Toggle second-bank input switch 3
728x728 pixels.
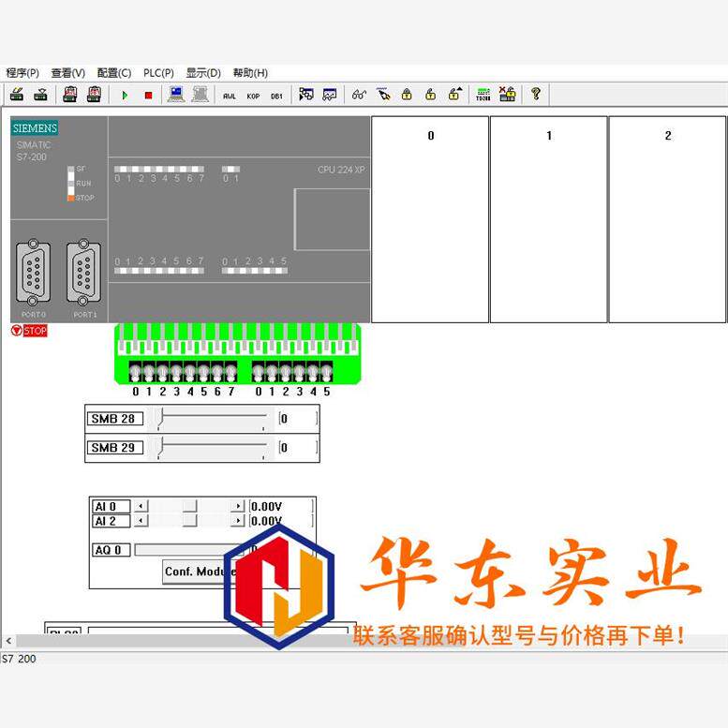(300, 372)
